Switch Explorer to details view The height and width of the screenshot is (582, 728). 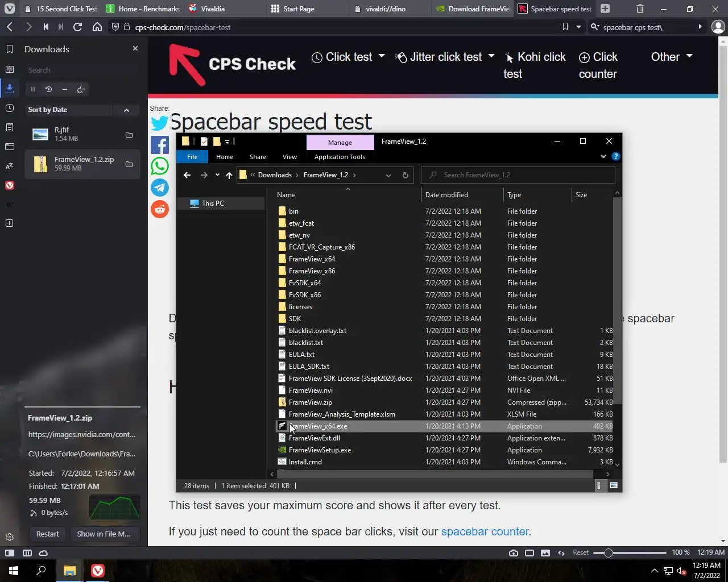tap(599, 485)
